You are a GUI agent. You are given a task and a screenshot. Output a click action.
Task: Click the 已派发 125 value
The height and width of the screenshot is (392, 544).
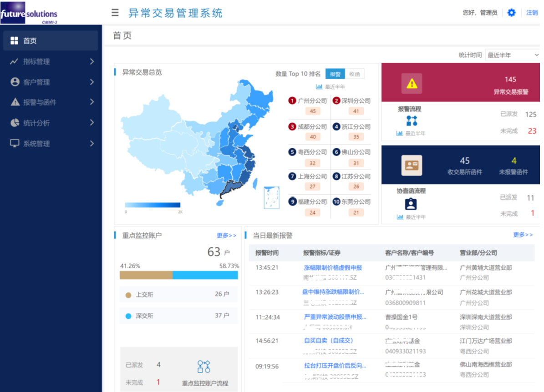click(531, 115)
